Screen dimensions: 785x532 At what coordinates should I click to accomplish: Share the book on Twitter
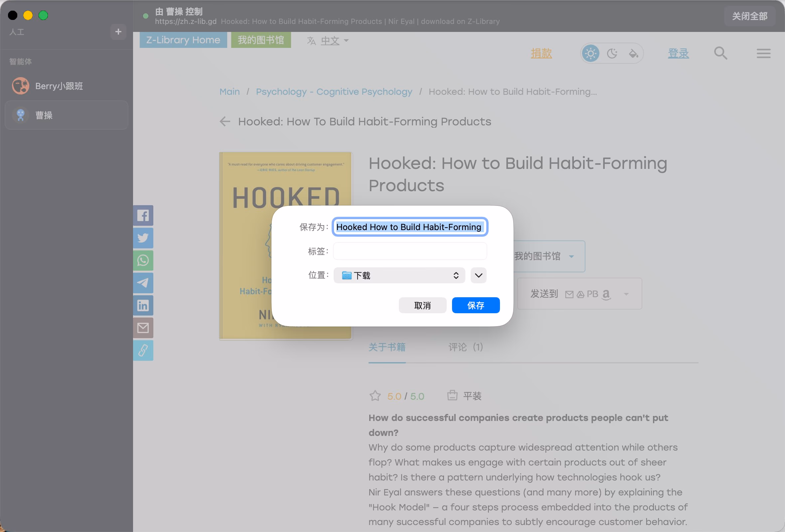click(143, 238)
